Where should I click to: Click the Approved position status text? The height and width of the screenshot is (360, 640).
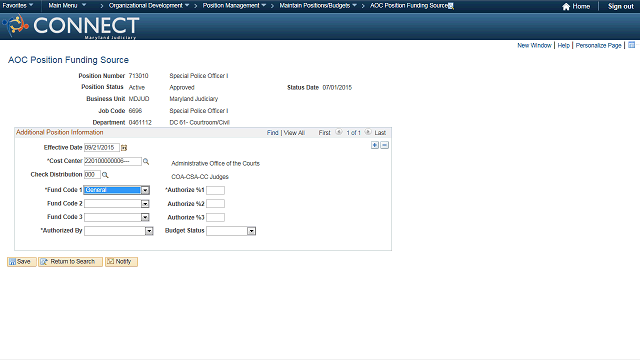[x=182, y=87]
